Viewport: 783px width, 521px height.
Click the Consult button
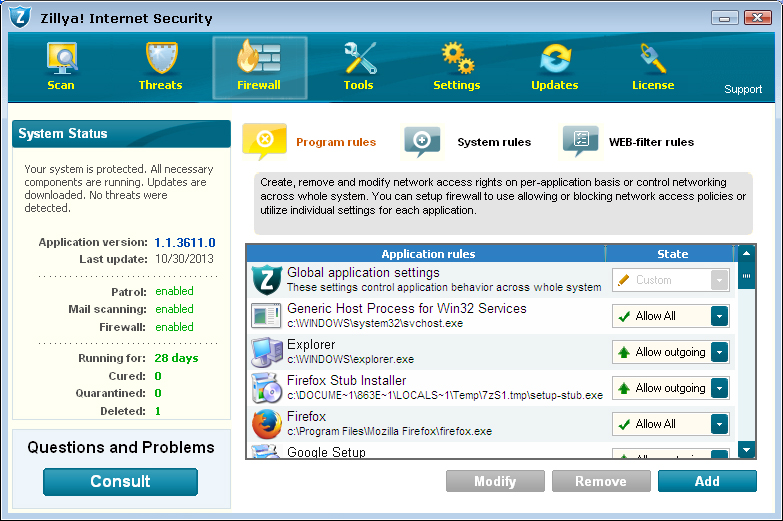click(120, 482)
